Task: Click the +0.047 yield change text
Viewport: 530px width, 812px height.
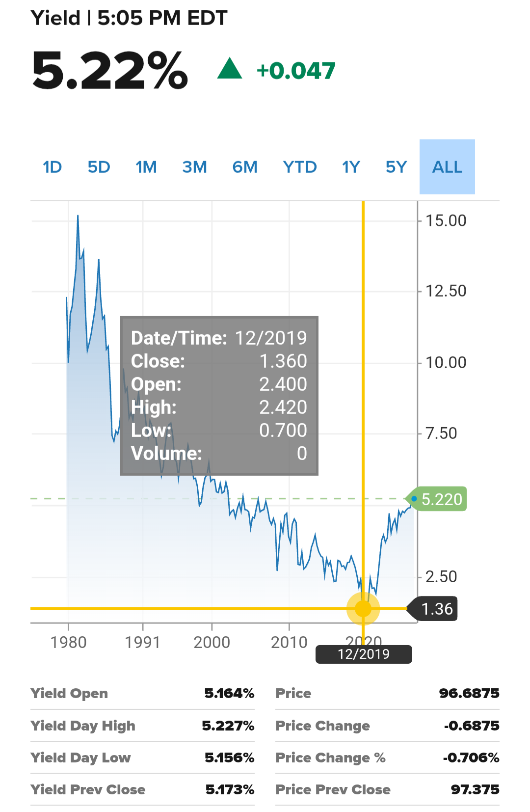Action: click(x=296, y=71)
